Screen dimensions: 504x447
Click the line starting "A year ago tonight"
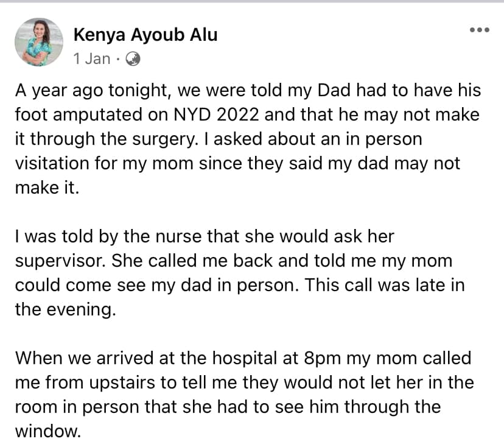coord(248,90)
